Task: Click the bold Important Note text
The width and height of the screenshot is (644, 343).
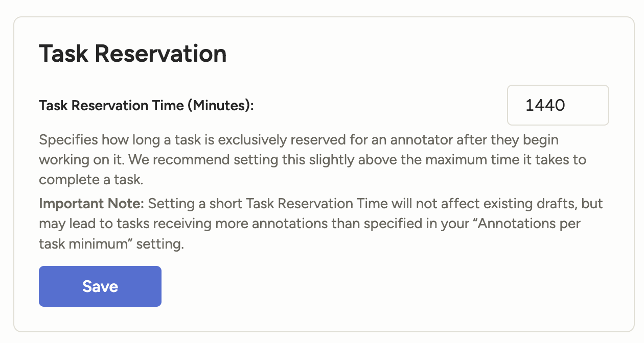Action: (92, 204)
